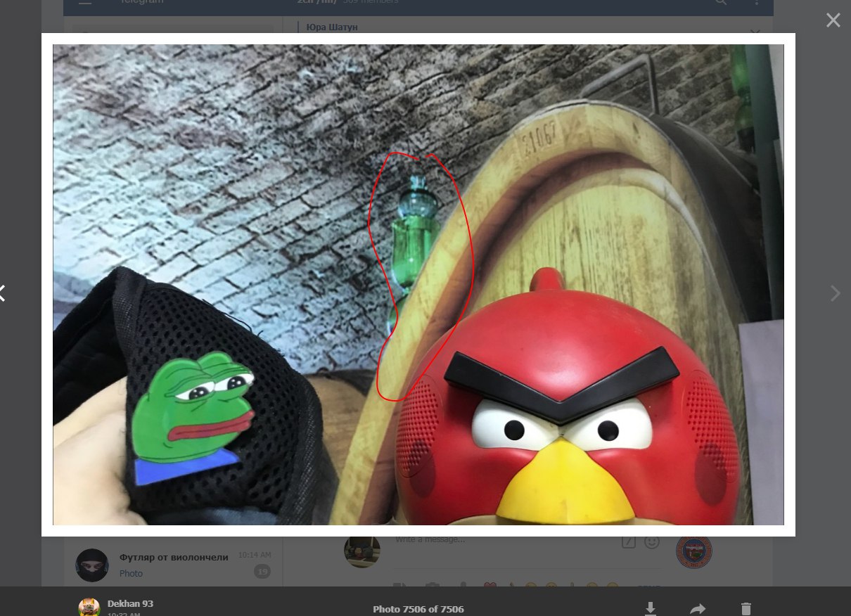Open the round group avatar right of the message field
The width and height of the screenshot is (851, 616).
click(x=694, y=551)
